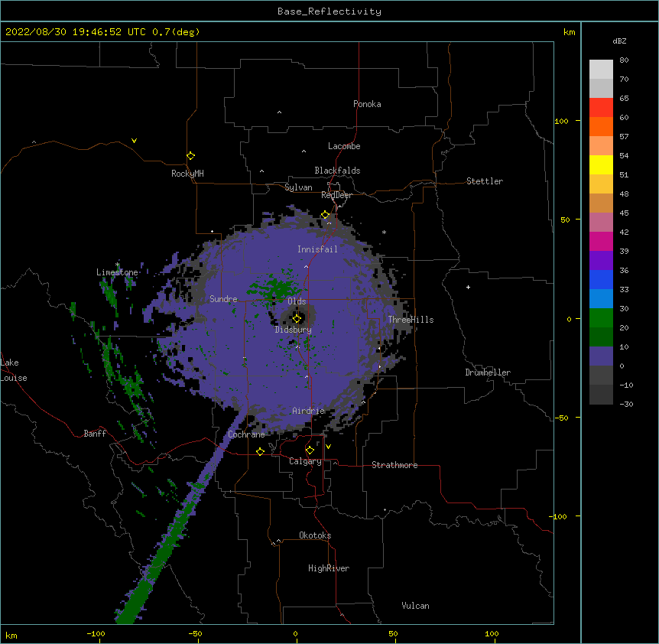Screen dimensions: 659x644
Task: Click the Didsbury town label
Action: point(293,330)
